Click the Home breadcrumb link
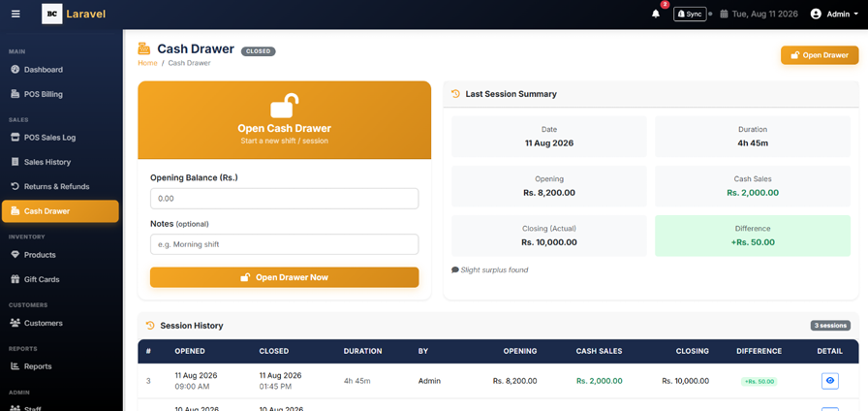This screenshot has width=868, height=411. tap(147, 63)
